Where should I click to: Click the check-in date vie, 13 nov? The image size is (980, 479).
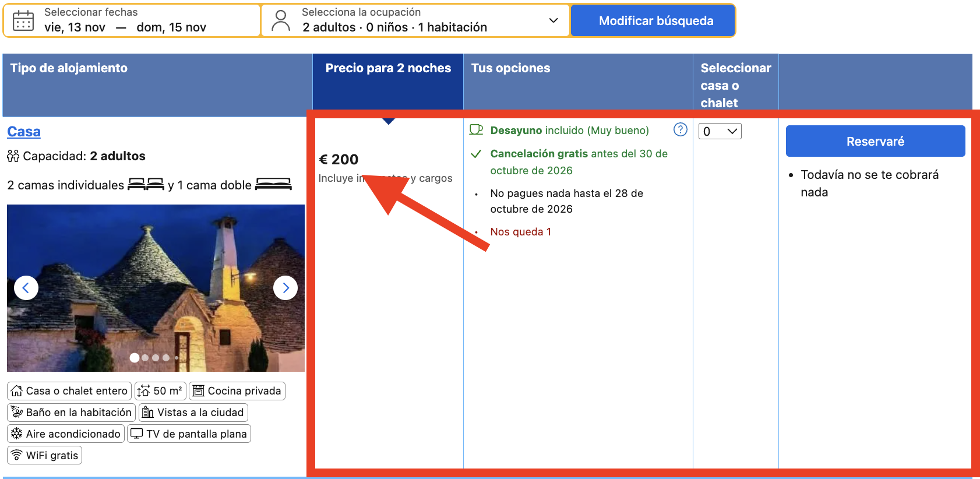[x=75, y=27]
